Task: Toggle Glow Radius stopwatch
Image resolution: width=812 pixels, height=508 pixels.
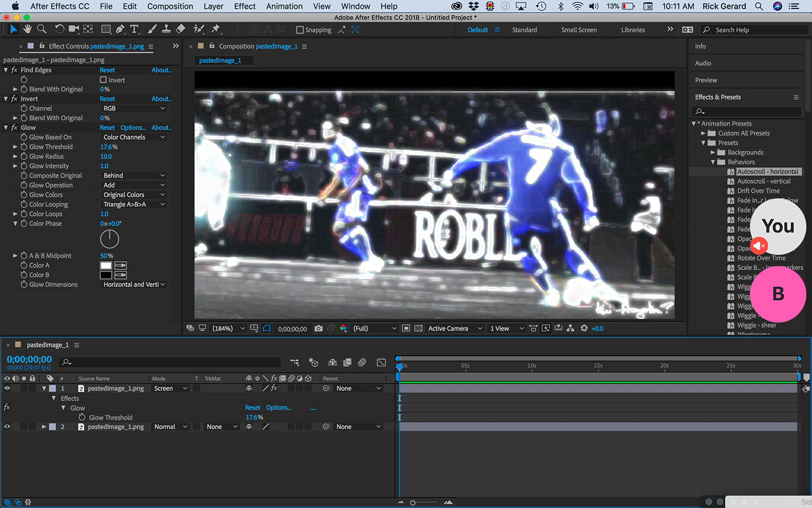Action: (x=24, y=156)
